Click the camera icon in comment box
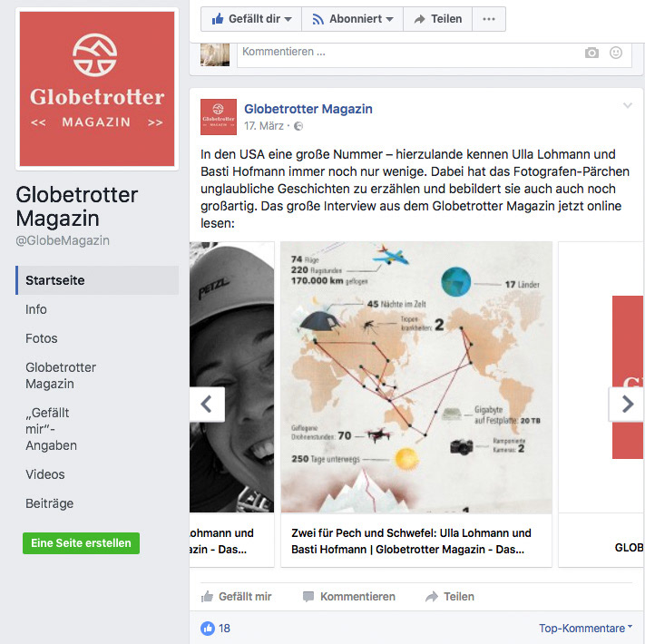 [591, 53]
